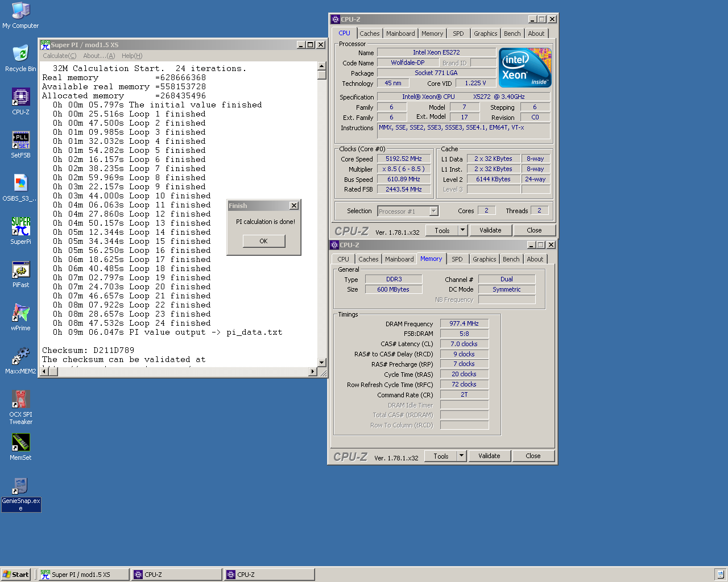The height and width of the screenshot is (582, 728).
Task: Expand Tools dropdown arrow in lower CPU-Z
Action: (461, 456)
